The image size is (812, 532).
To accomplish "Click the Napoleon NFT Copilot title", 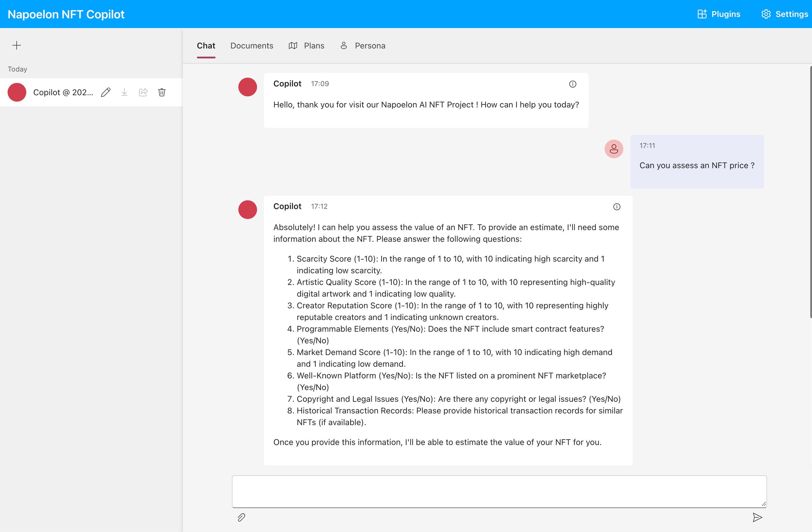I will (x=66, y=14).
